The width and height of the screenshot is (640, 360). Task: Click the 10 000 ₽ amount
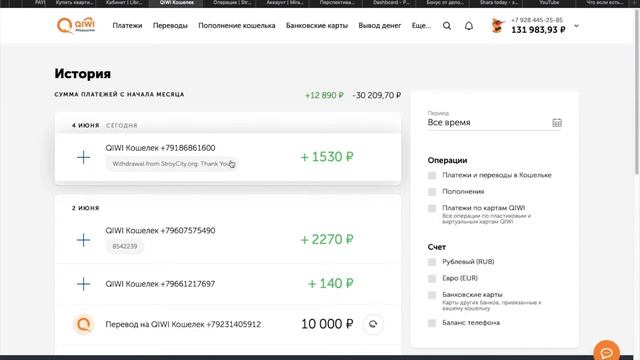click(327, 324)
